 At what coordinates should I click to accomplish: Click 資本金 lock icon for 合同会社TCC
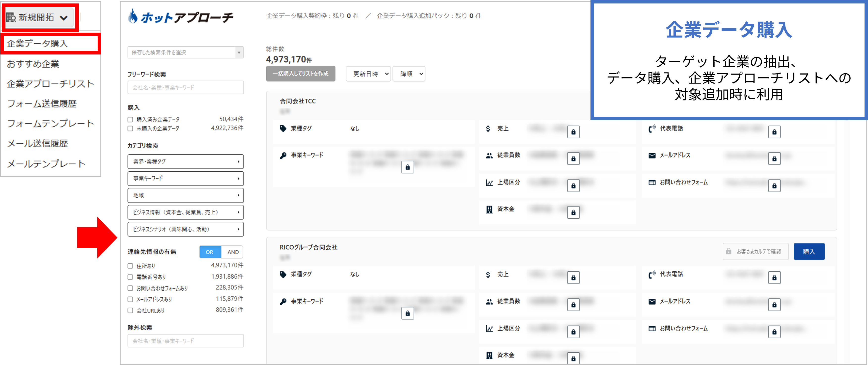coord(573,212)
